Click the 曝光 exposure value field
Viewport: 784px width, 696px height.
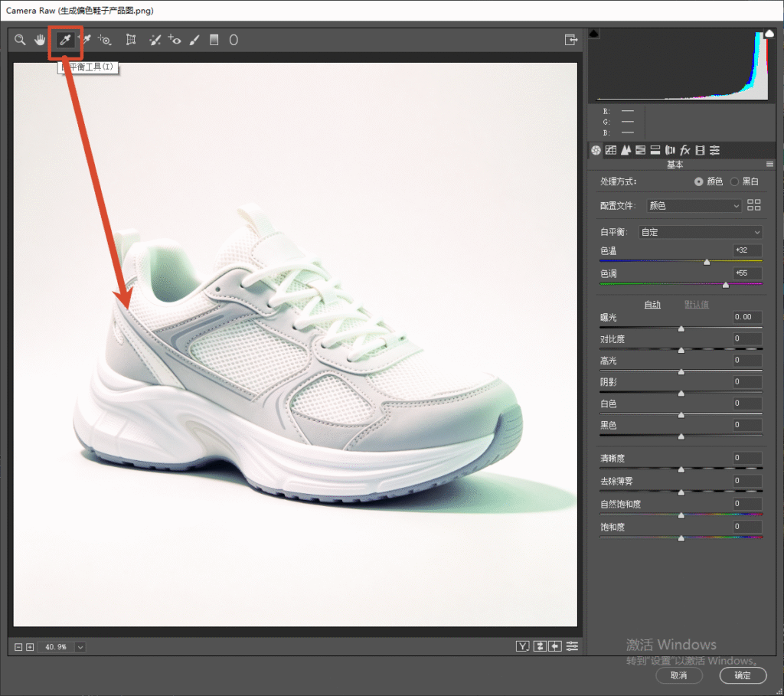[747, 317]
